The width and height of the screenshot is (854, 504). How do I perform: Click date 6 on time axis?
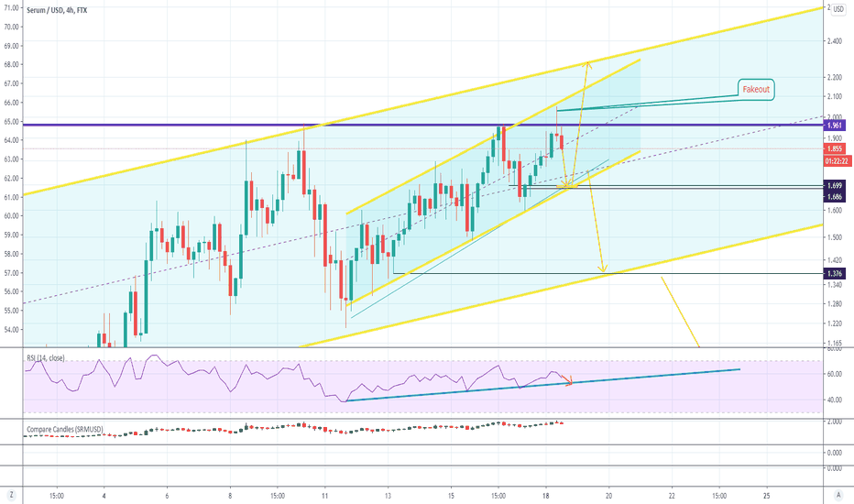[x=167, y=496]
